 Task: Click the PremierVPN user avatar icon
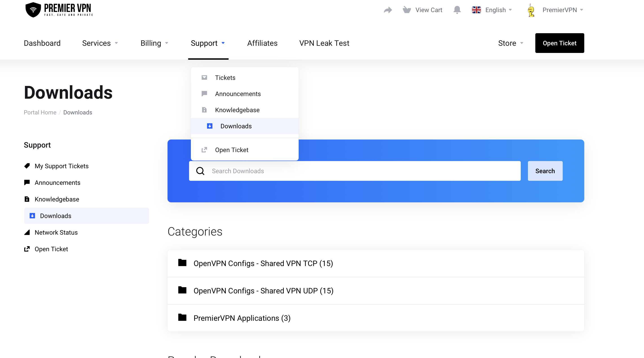[x=531, y=11]
